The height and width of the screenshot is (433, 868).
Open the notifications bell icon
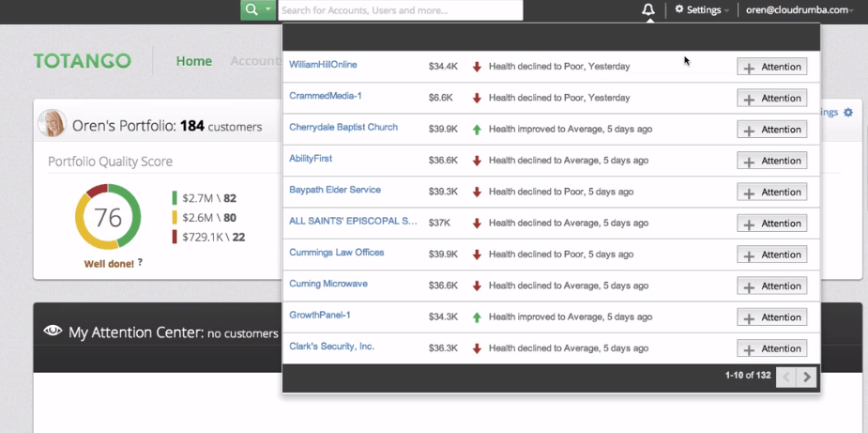648,10
